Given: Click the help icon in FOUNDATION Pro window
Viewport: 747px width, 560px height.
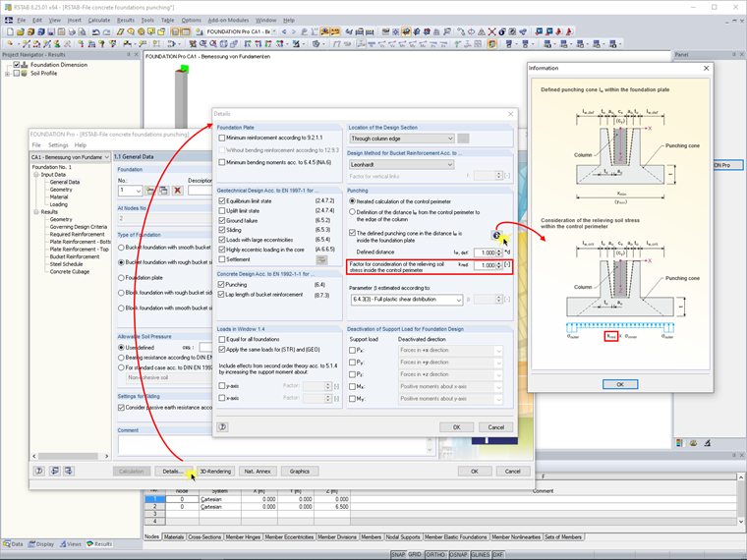Looking at the screenshot, I should [x=39, y=472].
